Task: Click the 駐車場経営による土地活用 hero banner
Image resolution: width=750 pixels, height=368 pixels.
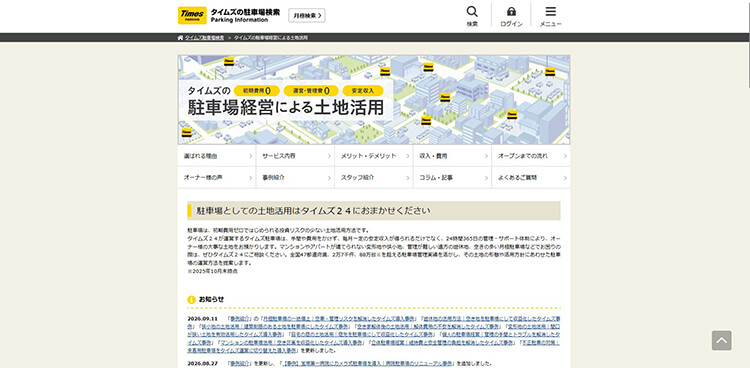Action: pos(374,100)
